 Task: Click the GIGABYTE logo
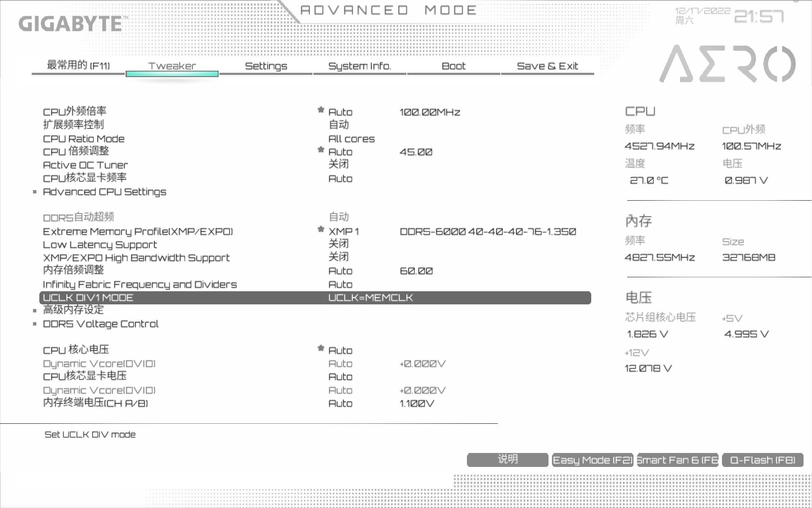click(x=71, y=24)
